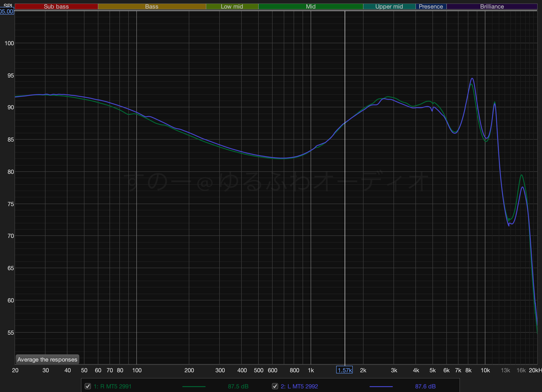
Task: Click the 200 Hz frequency axis tick
Action: point(189,370)
